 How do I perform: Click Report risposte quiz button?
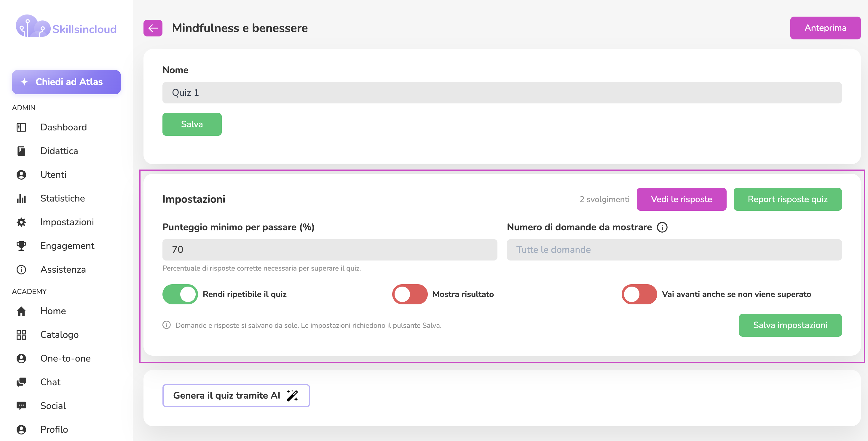(787, 199)
